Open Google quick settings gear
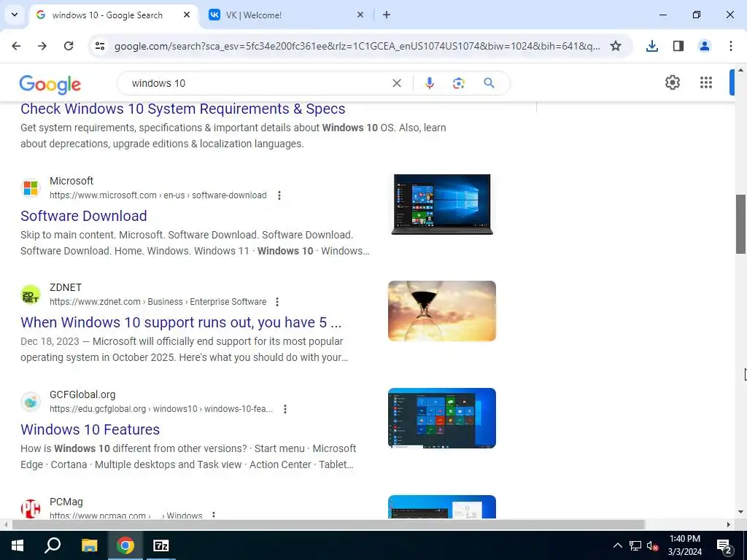Screen dimensions: 747x560 [672, 82]
